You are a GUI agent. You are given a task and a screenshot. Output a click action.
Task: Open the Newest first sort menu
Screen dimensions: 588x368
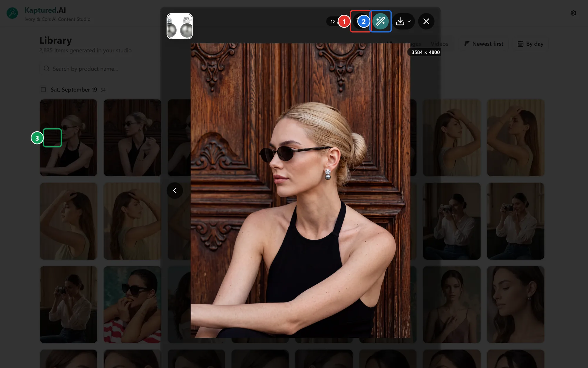[x=484, y=44]
